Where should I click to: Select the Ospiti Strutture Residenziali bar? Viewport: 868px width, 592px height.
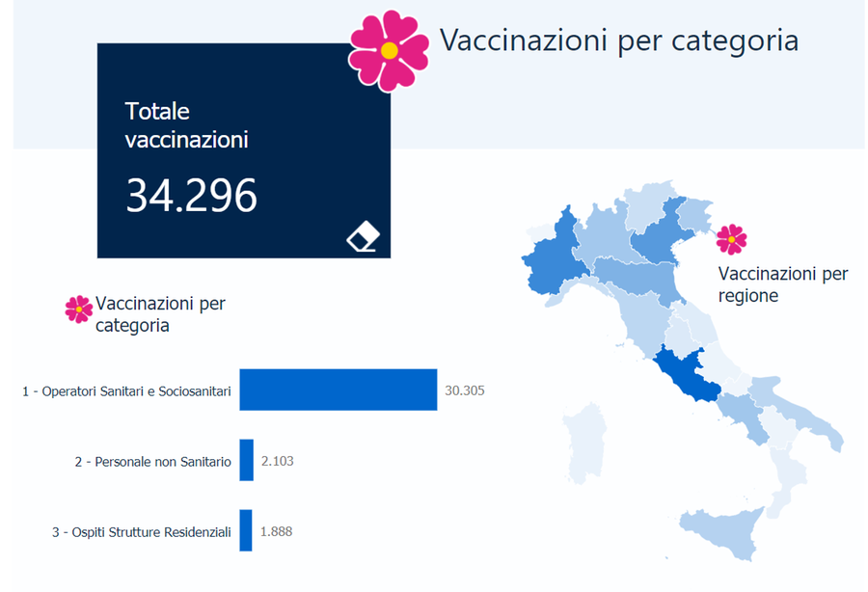(x=245, y=530)
